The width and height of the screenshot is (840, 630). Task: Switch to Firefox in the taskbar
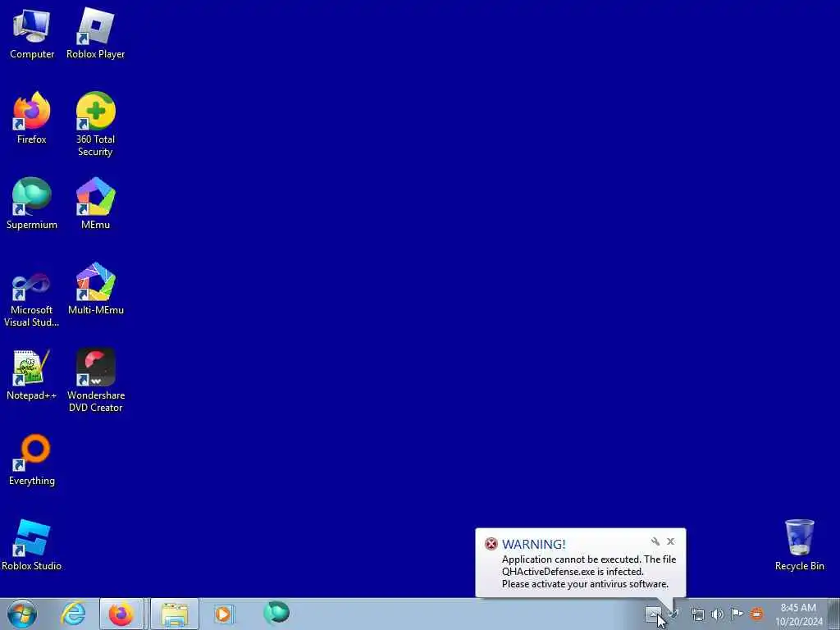pos(121,614)
